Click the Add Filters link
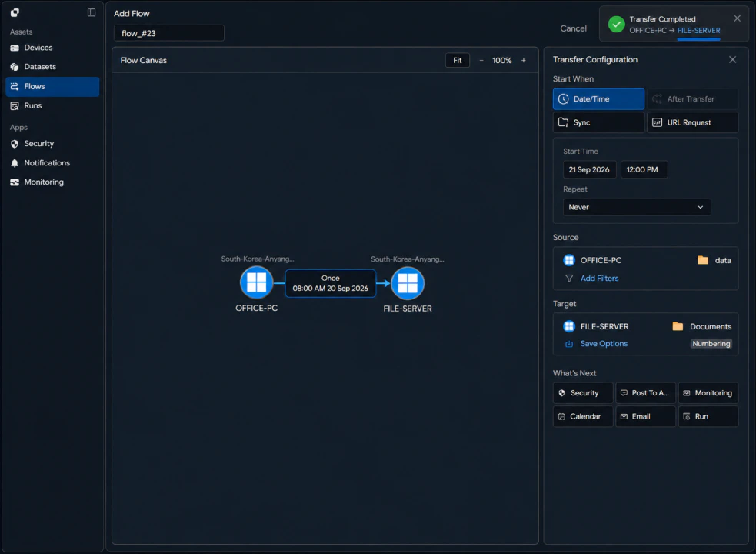The width and height of the screenshot is (756, 554). pyautogui.click(x=599, y=278)
